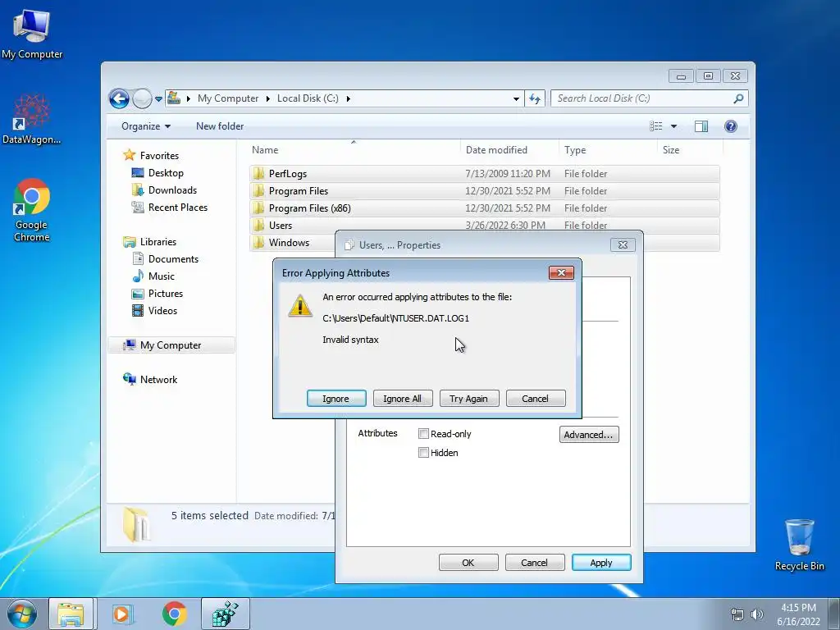Image resolution: width=840 pixels, height=630 pixels.
Task: Open the address bar history dropdown
Action: point(516,98)
